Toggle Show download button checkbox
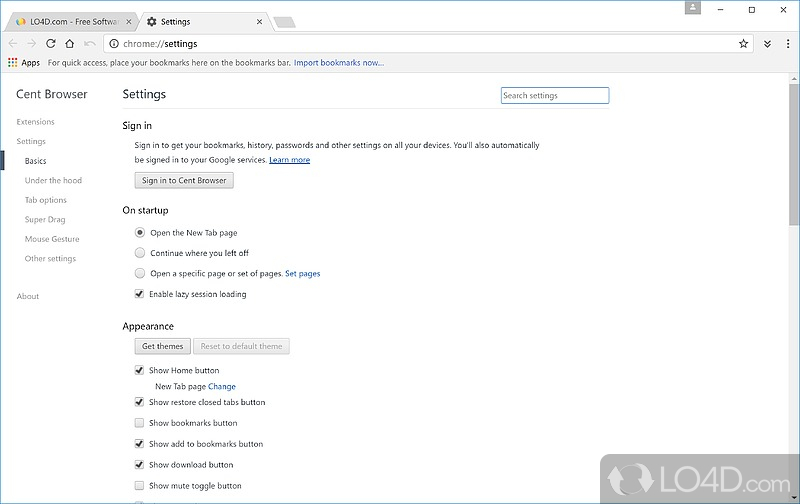 click(x=139, y=465)
